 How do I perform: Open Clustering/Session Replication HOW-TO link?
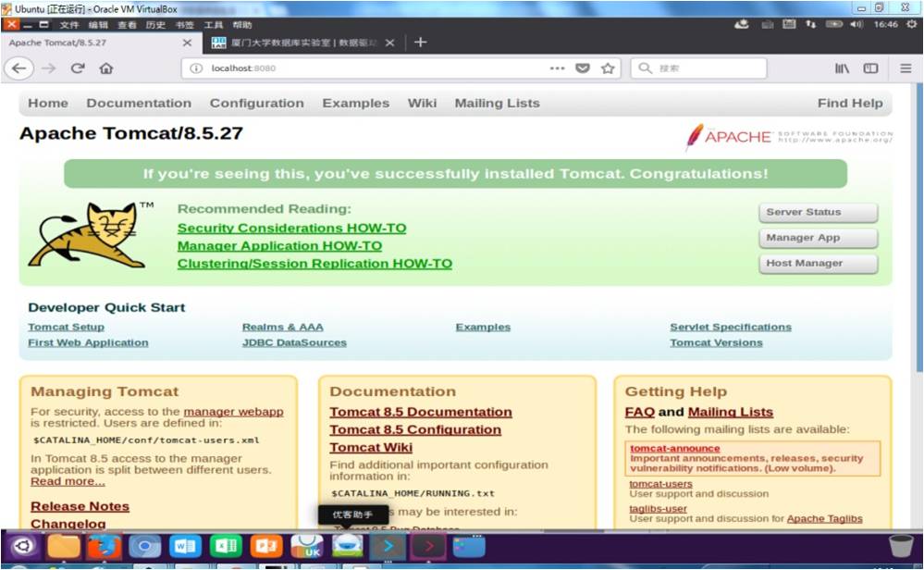(314, 264)
